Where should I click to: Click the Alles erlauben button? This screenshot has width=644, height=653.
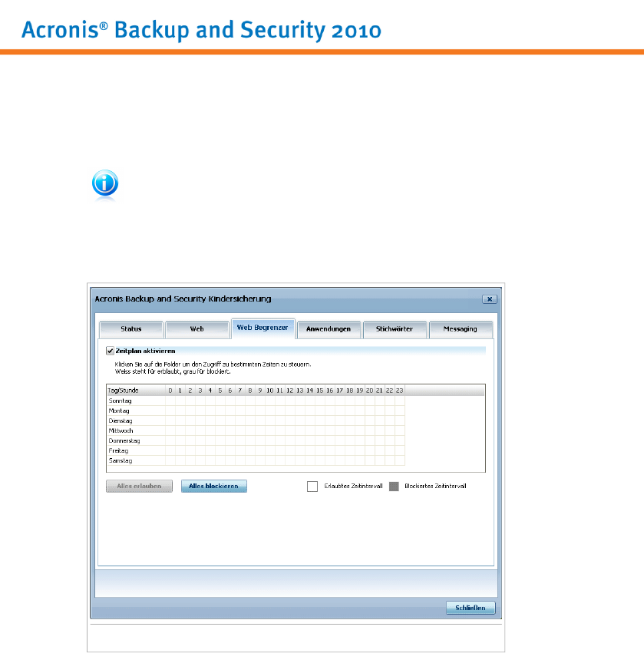(139, 486)
